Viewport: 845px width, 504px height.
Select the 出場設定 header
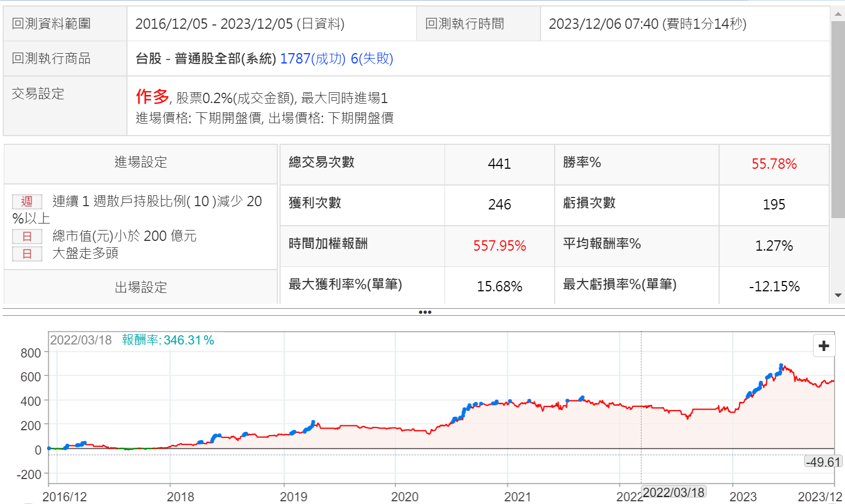click(141, 287)
